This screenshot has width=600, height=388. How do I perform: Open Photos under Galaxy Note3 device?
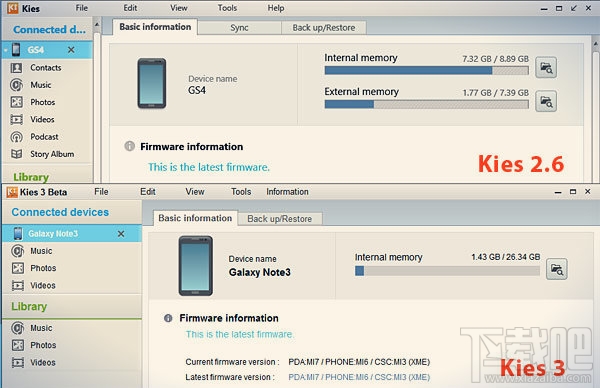43,268
